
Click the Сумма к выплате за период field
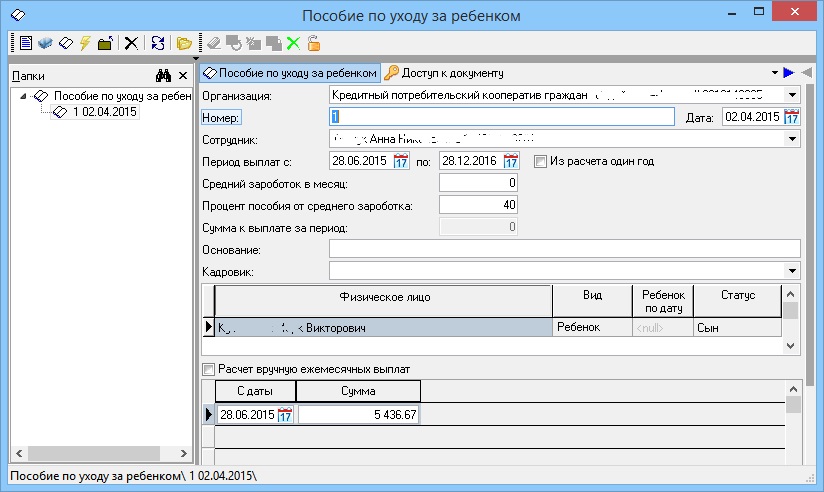[x=478, y=227]
